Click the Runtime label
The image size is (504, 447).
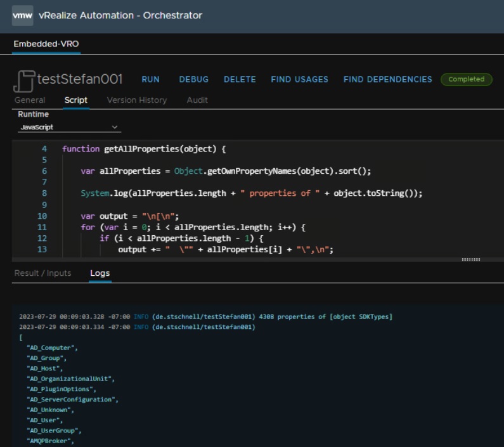pos(34,114)
